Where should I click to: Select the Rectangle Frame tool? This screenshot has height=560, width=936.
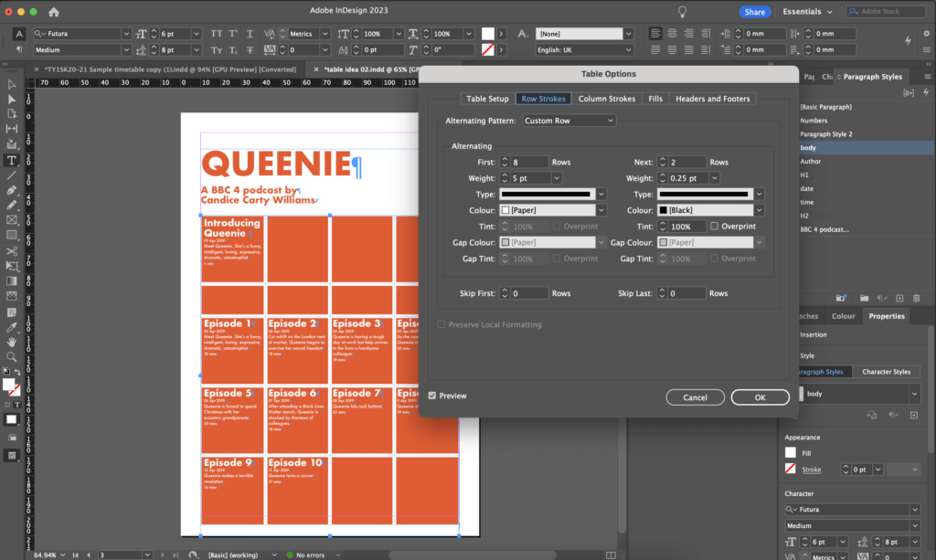(x=11, y=220)
